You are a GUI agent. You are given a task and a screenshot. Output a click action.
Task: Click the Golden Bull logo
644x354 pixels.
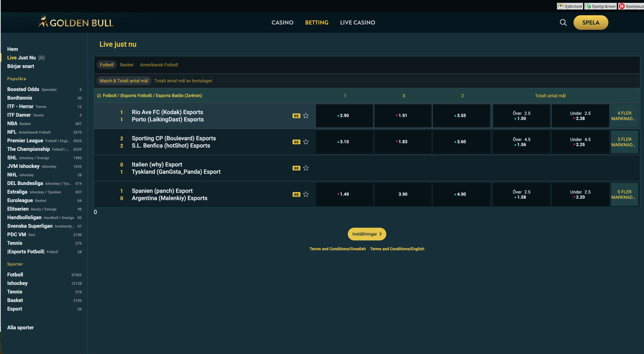76,22
